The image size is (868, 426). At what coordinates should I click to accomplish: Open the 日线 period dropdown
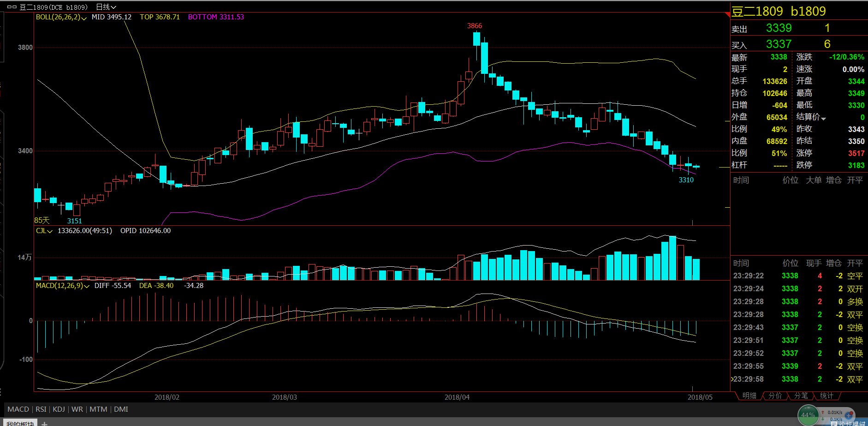point(106,7)
